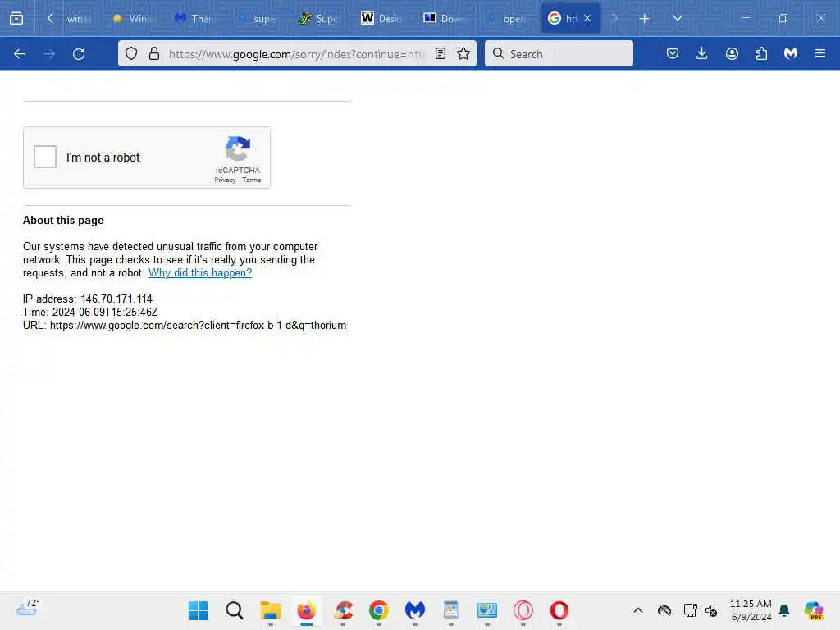The width and height of the screenshot is (840, 630).
Task: Expand the list all tabs dropdown
Action: 678,18
